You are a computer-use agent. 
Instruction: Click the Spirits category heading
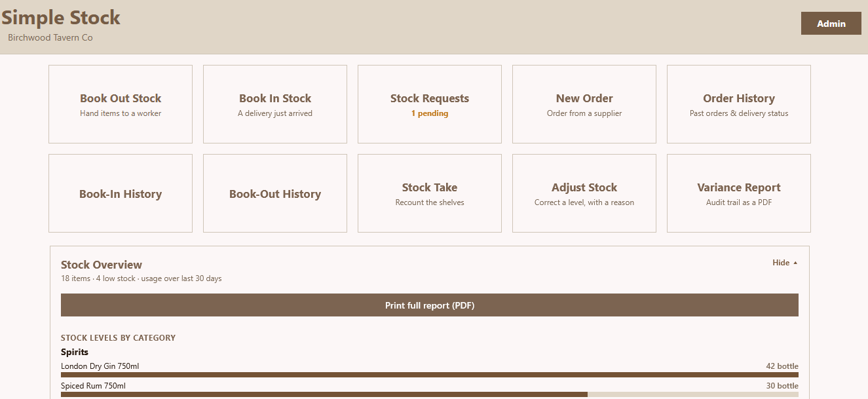[x=75, y=352]
